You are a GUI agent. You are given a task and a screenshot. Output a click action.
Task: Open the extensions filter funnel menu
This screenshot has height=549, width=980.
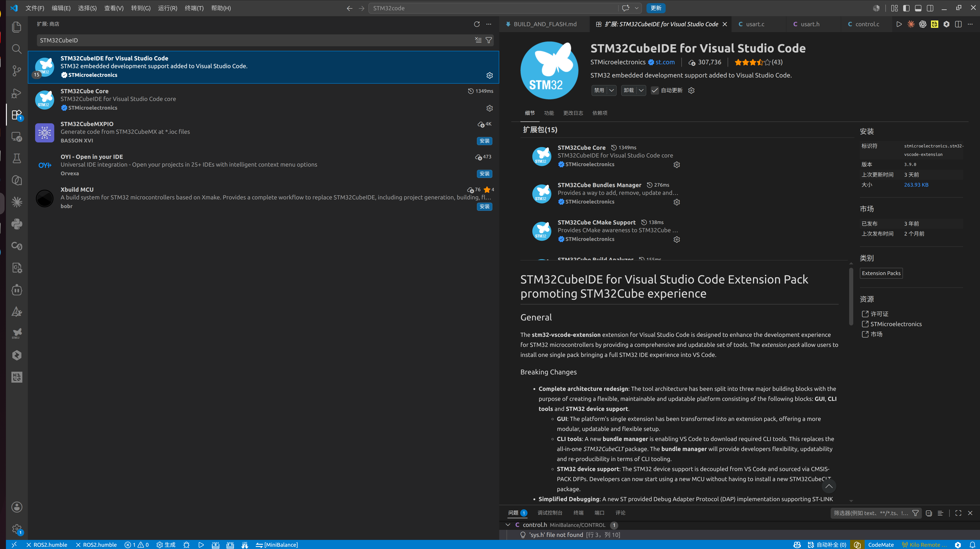[489, 40]
